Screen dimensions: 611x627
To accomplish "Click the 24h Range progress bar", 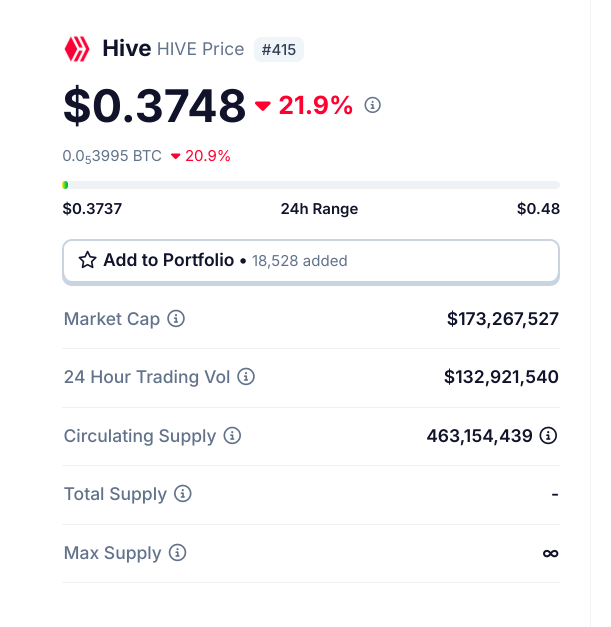I will (311, 185).
